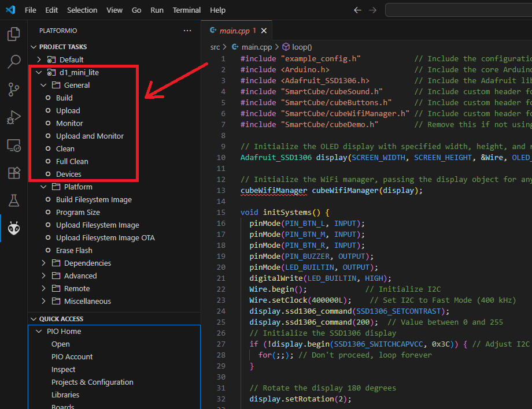The image size is (532, 409).
Task: Open the Source Control view icon
Action: (13, 90)
